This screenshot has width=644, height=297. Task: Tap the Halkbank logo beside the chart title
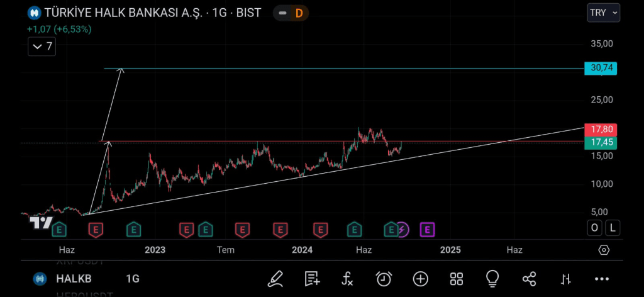point(34,13)
